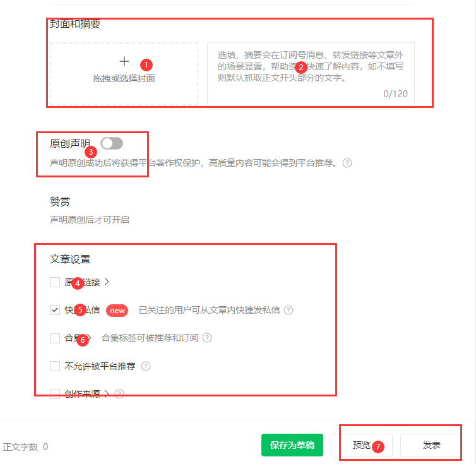This screenshot has height=464, width=476.
Task: Click the 发表 button
Action: point(431,445)
